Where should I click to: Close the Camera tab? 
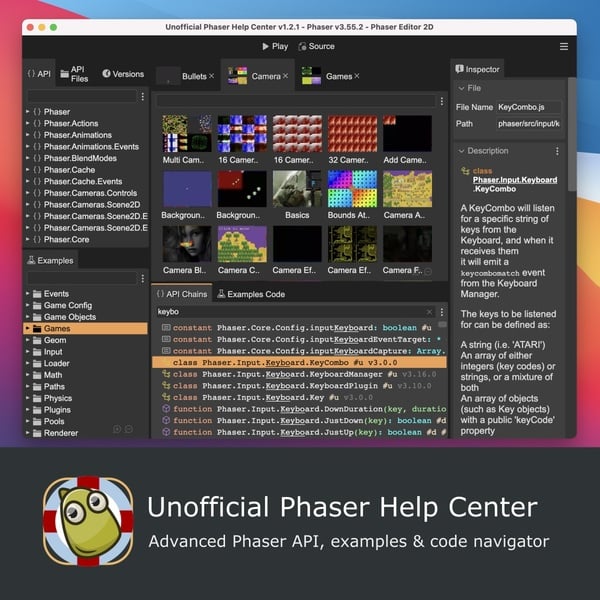(x=285, y=76)
